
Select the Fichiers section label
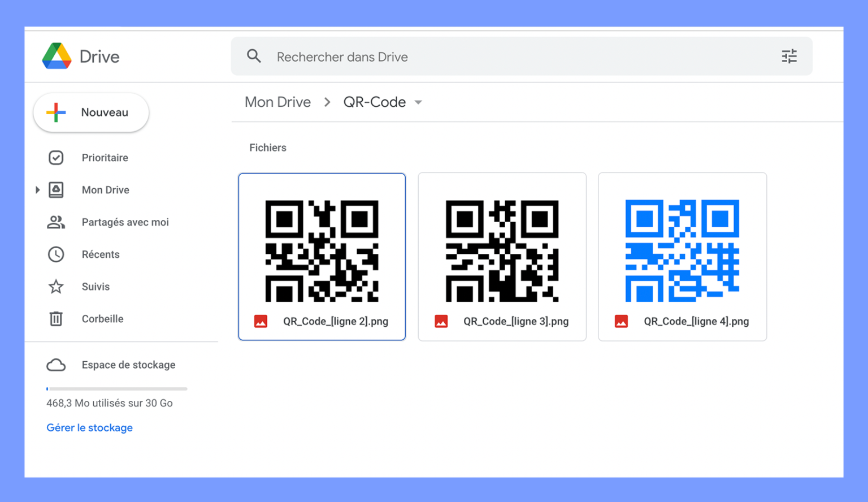pos(268,148)
